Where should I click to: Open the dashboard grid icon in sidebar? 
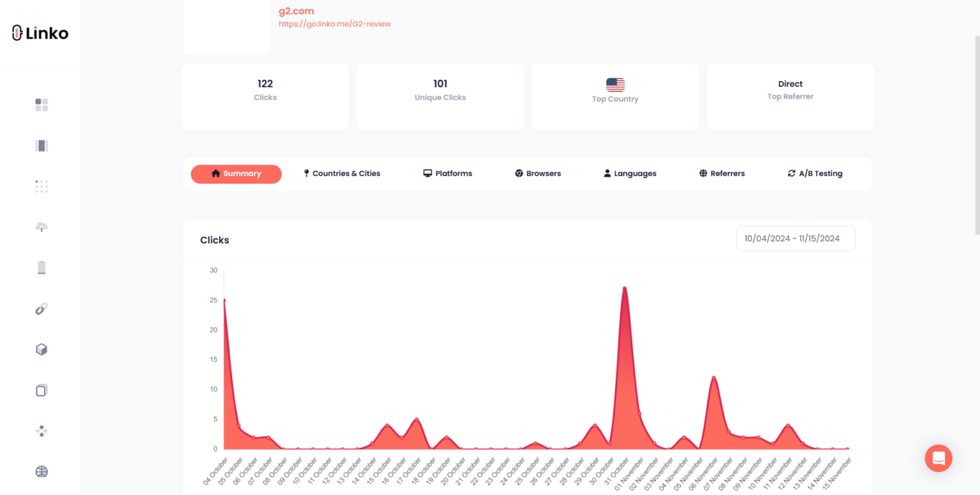tap(41, 105)
